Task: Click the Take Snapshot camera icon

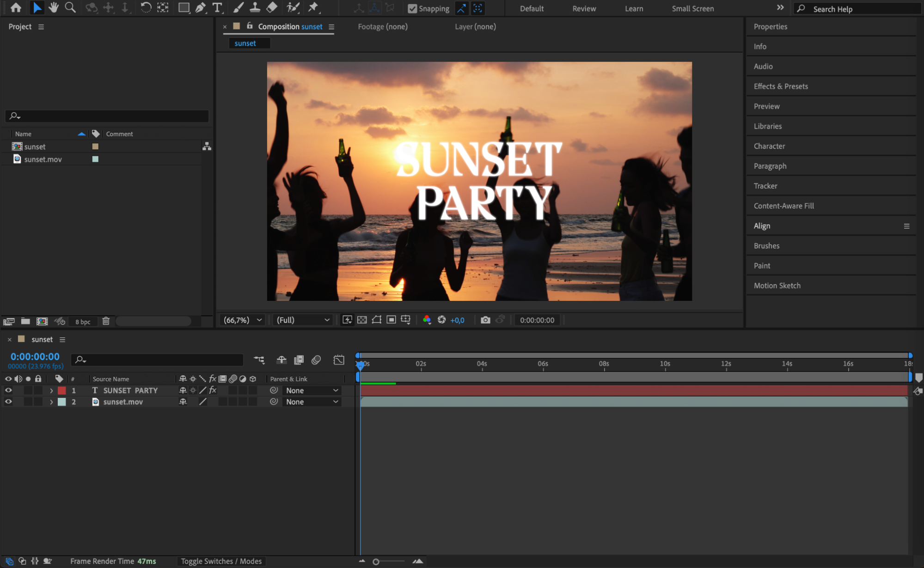Action: click(x=485, y=320)
